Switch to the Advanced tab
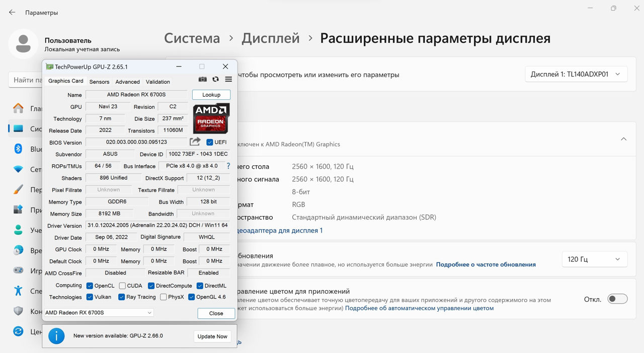 pyautogui.click(x=127, y=82)
